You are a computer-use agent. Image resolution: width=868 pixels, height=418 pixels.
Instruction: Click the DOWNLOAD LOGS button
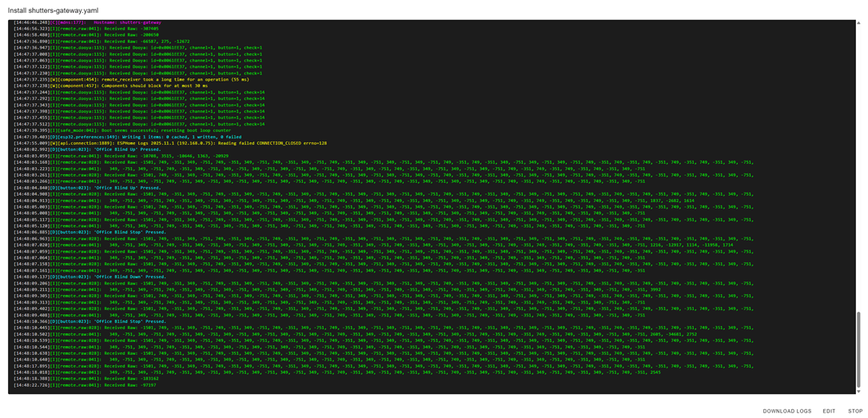[786, 411]
